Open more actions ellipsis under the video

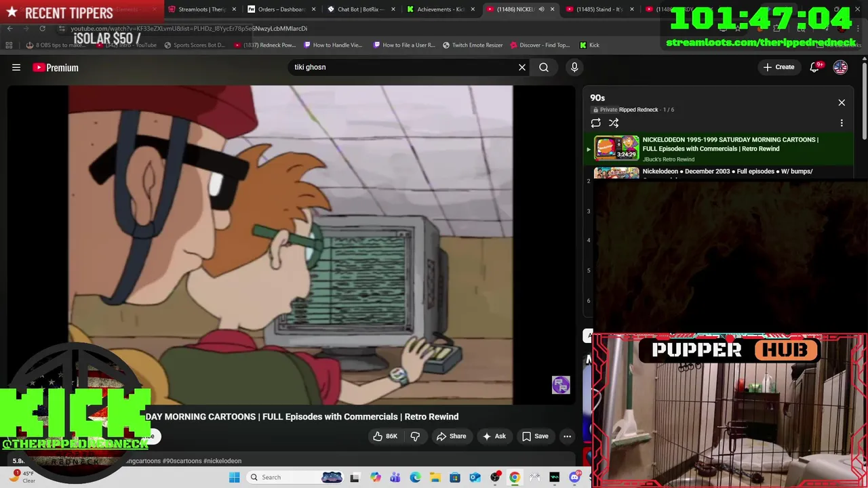coord(567,436)
